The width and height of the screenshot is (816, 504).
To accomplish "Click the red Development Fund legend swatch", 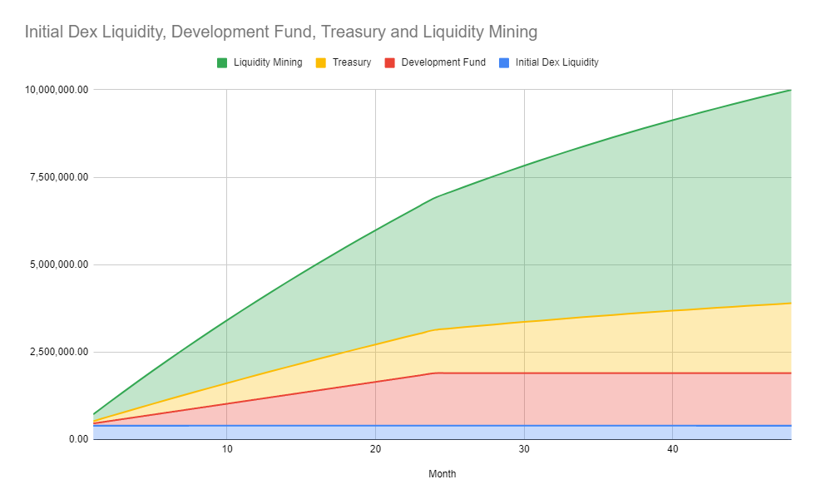I will (x=389, y=62).
